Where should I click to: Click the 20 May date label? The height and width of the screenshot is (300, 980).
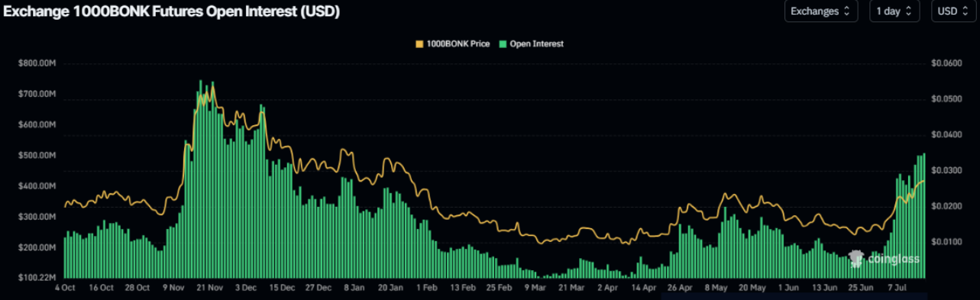pos(752,289)
